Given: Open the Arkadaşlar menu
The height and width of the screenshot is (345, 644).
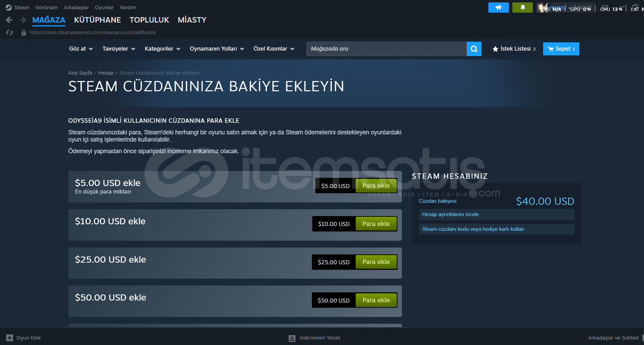Looking at the screenshot, I should pos(76,8).
